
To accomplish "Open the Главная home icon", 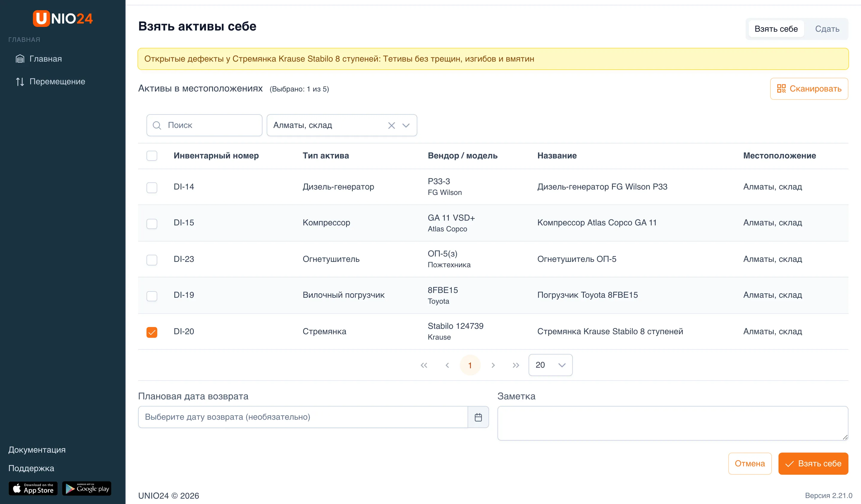I will point(20,59).
